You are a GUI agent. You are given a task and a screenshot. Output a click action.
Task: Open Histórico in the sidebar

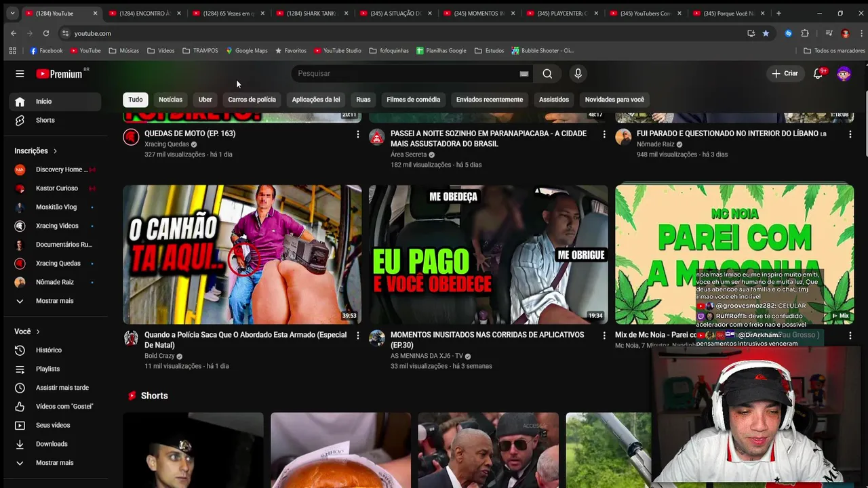(55, 350)
